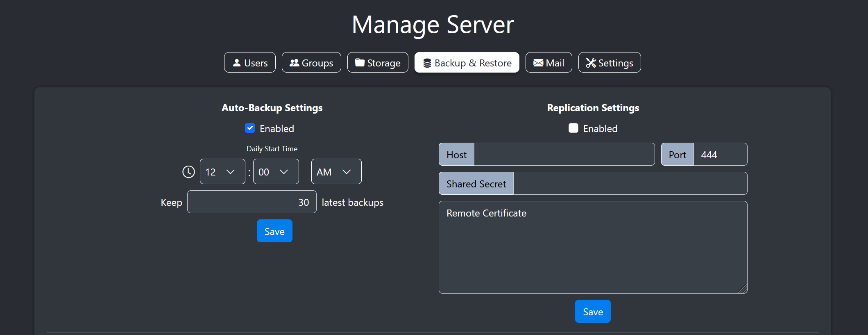This screenshot has height=335, width=868.
Task: Go to the Mail tab
Action: tap(549, 63)
